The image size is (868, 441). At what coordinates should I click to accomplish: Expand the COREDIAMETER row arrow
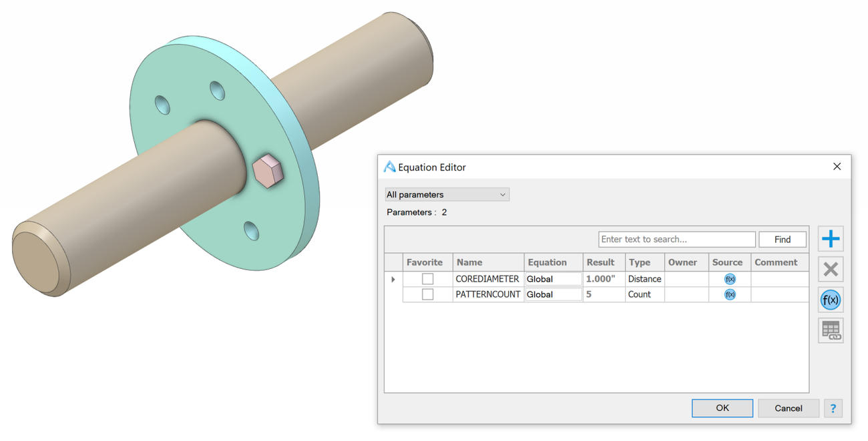[393, 279]
